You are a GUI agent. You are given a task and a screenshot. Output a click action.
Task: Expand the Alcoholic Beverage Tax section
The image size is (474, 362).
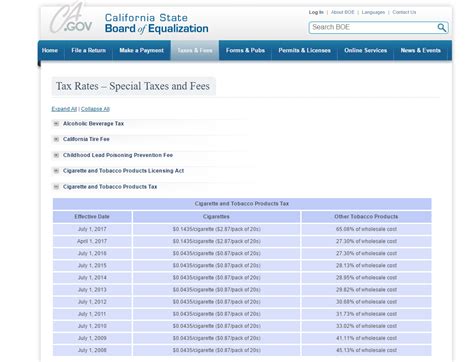point(56,124)
